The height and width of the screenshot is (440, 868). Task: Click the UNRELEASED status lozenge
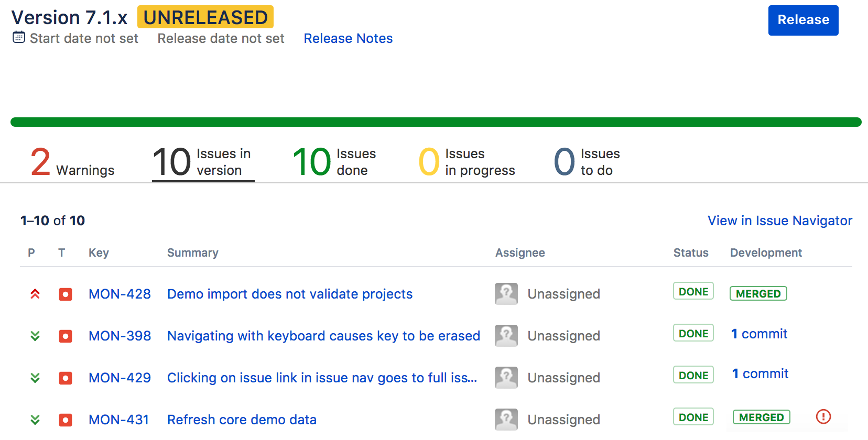click(205, 17)
